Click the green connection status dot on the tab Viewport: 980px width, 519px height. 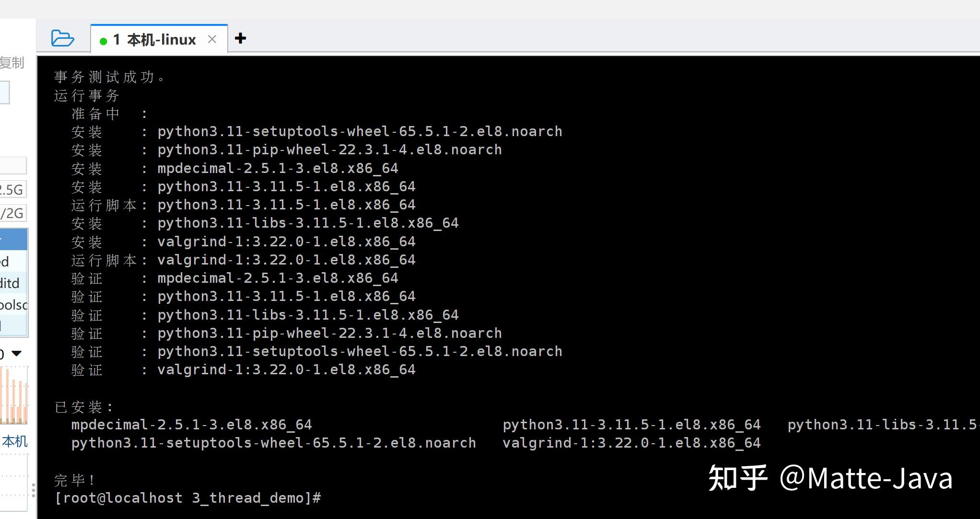click(x=103, y=41)
